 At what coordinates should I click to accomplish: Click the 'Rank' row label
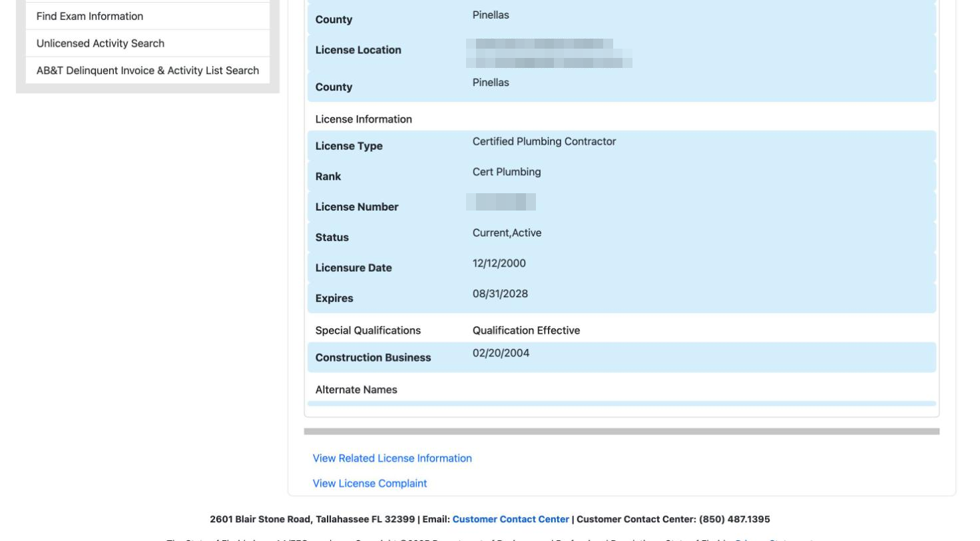click(x=328, y=177)
